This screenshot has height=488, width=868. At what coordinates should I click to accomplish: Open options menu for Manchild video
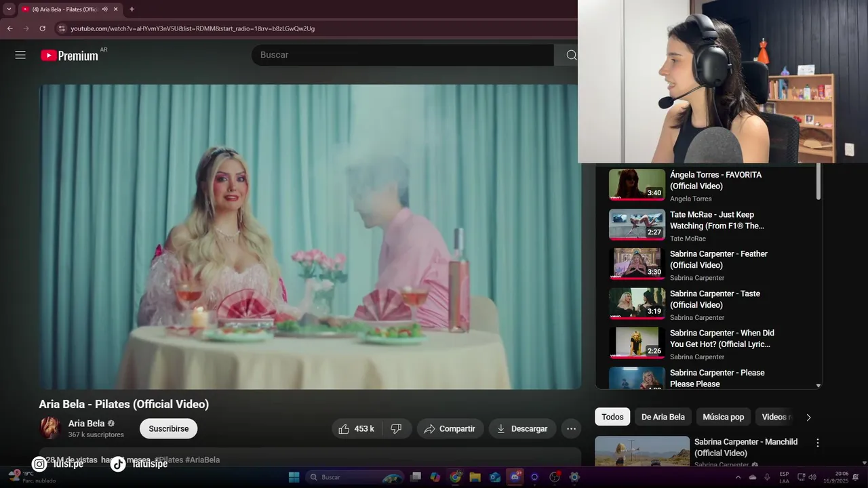click(817, 443)
